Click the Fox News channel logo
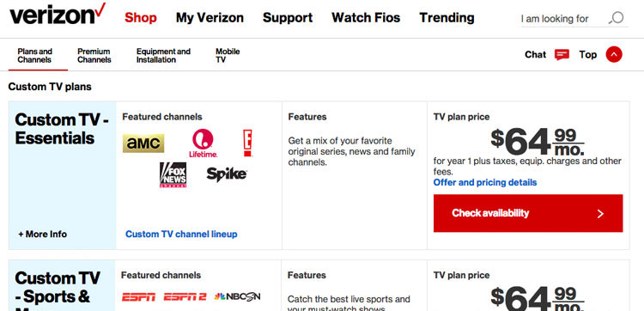 (x=173, y=175)
